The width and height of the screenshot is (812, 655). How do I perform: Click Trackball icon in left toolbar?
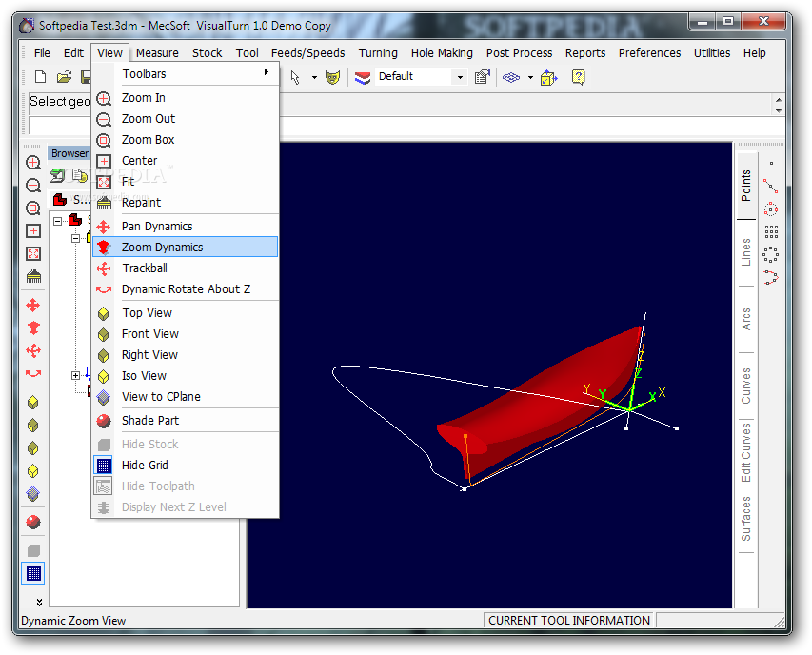point(33,351)
